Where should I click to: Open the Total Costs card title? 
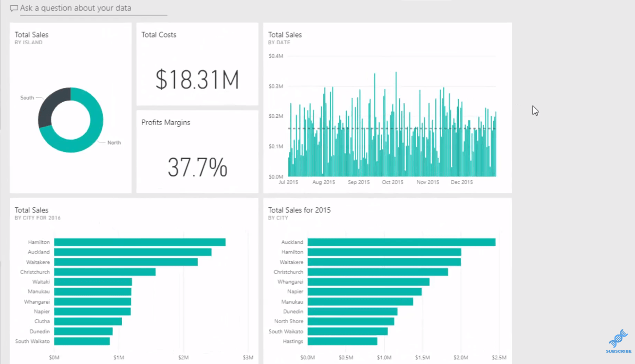(x=159, y=35)
